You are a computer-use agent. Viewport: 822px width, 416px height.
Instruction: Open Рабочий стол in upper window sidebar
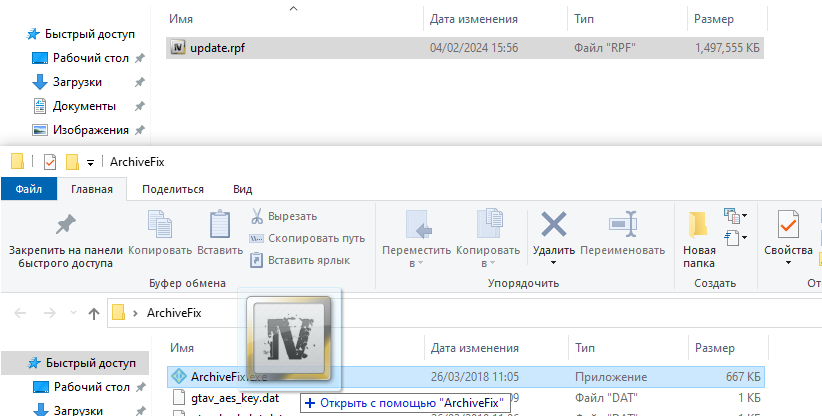(x=81, y=58)
